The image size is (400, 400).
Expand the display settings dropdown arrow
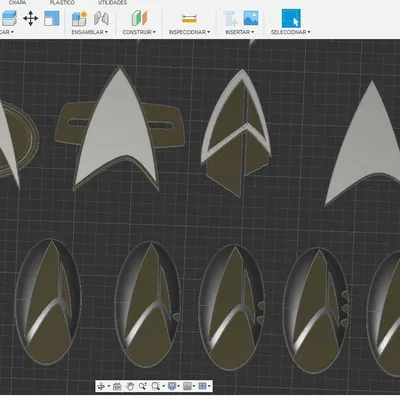[x=179, y=387]
